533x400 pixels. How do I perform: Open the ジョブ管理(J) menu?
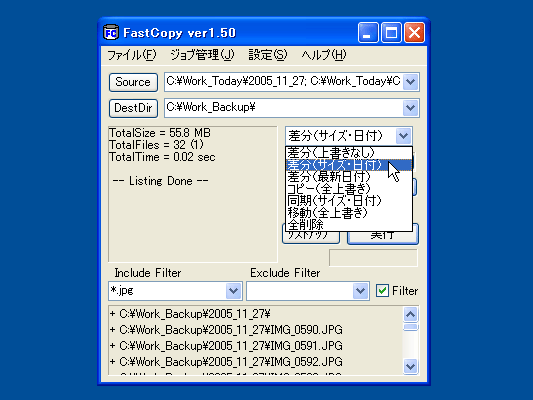click(202, 55)
